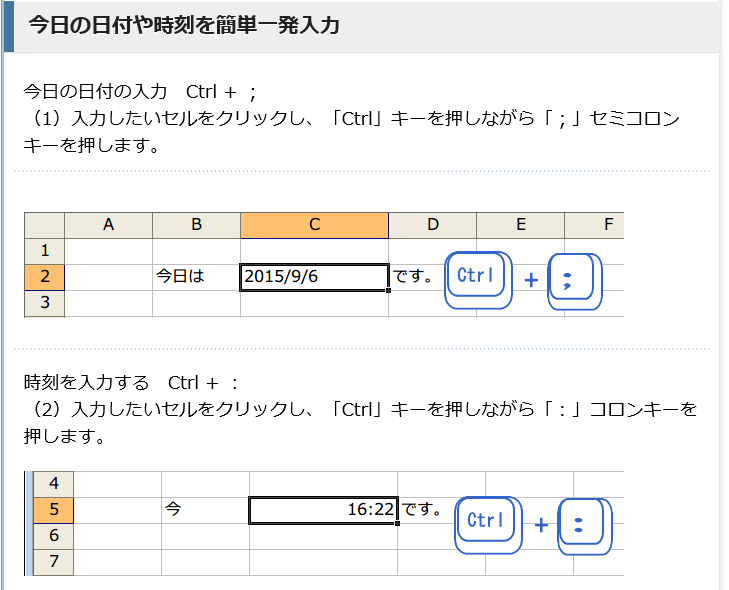Screen dimensions: 729x590
Task: Select column A header
Action: (x=108, y=225)
